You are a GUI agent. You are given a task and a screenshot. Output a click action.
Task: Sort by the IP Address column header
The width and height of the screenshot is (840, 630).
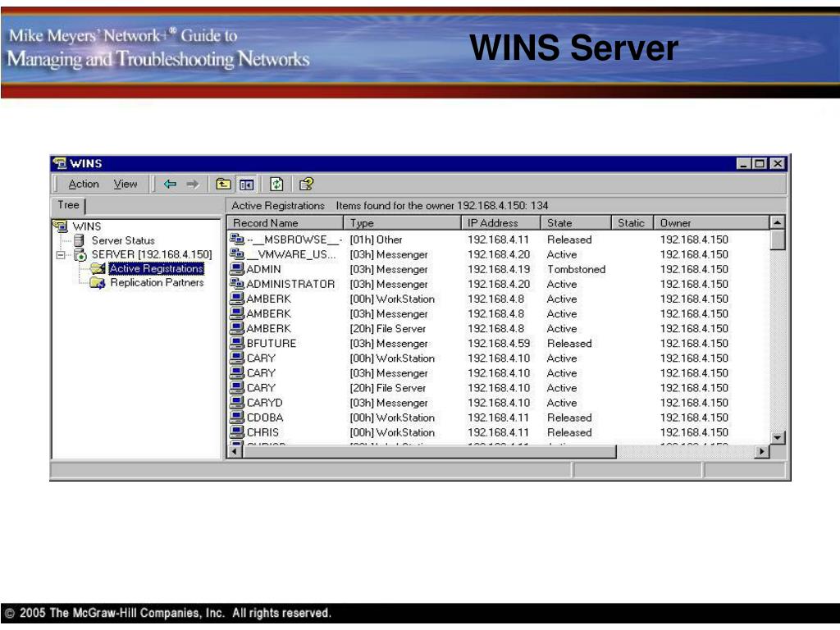[x=501, y=223]
